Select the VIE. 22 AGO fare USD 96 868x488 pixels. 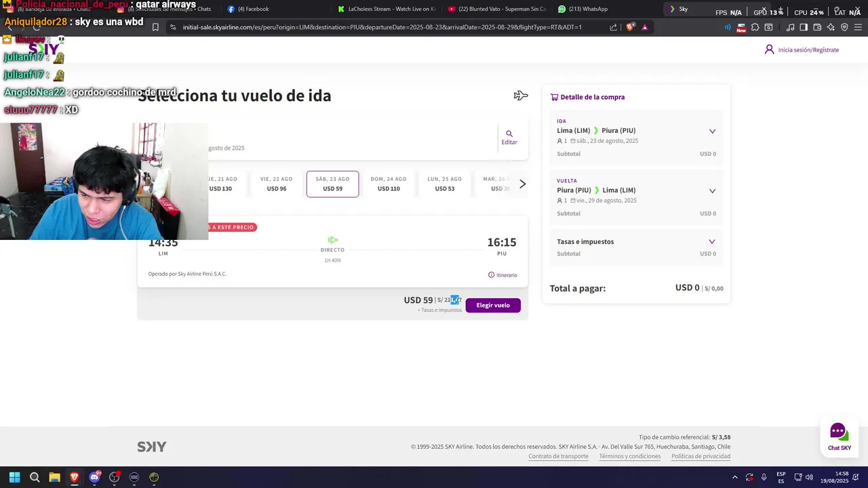tap(276, 184)
